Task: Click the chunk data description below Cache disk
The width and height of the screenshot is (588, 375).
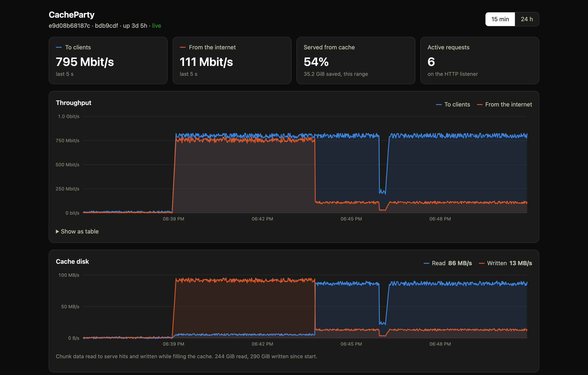Action: coord(186,356)
